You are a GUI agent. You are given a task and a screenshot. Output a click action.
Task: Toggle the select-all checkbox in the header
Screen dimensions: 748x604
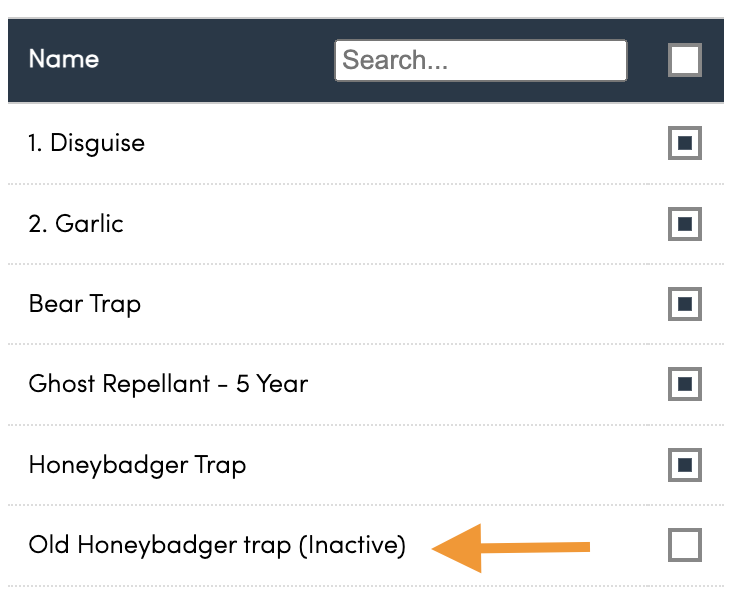pos(685,60)
